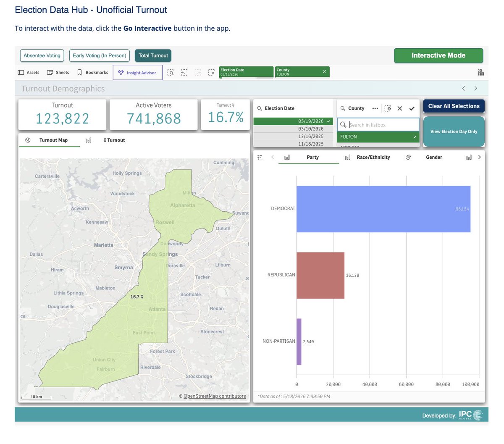Search the Election Date listbox icon
This screenshot has width=504, height=444.
(x=260, y=108)
